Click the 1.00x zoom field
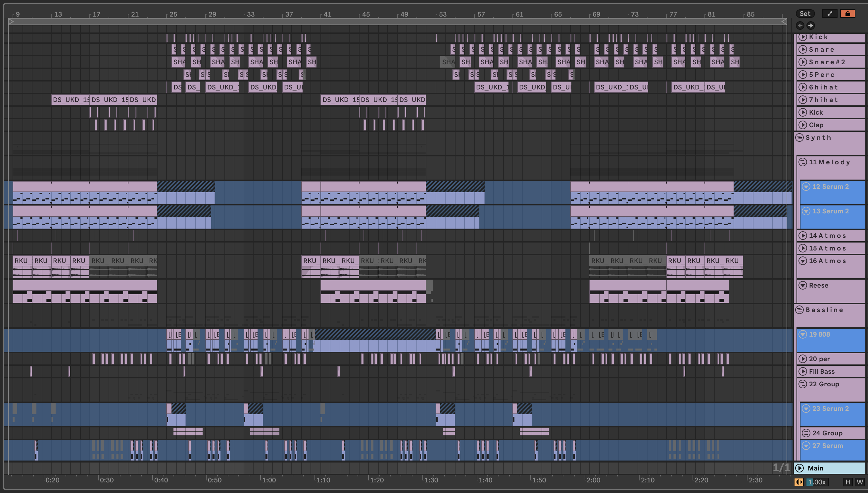This screenshot has width=868, height=493. point(817,482)
